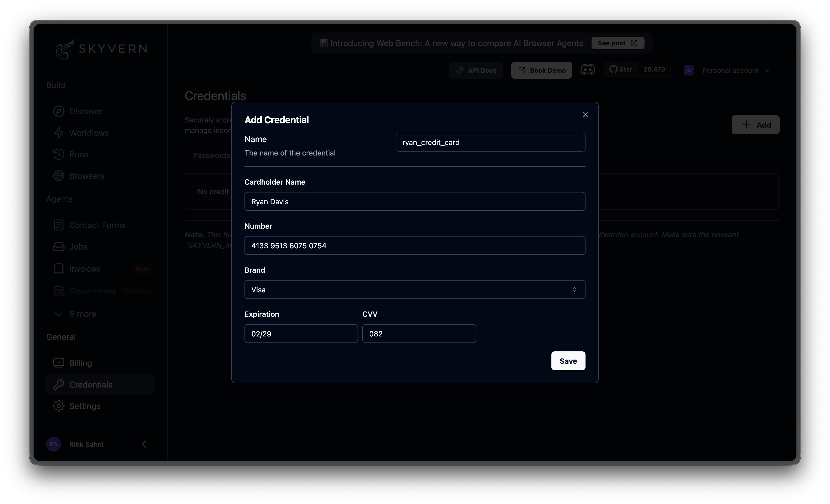Open the Brand dropdown showing Visa
The width and height of the screenshot is (830, 504).
click(x=415, y=289)
